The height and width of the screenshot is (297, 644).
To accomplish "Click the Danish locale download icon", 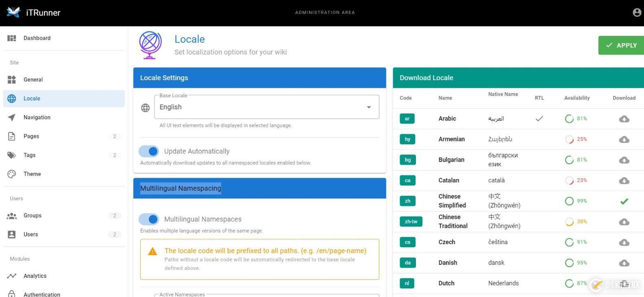I will [624, 263].
